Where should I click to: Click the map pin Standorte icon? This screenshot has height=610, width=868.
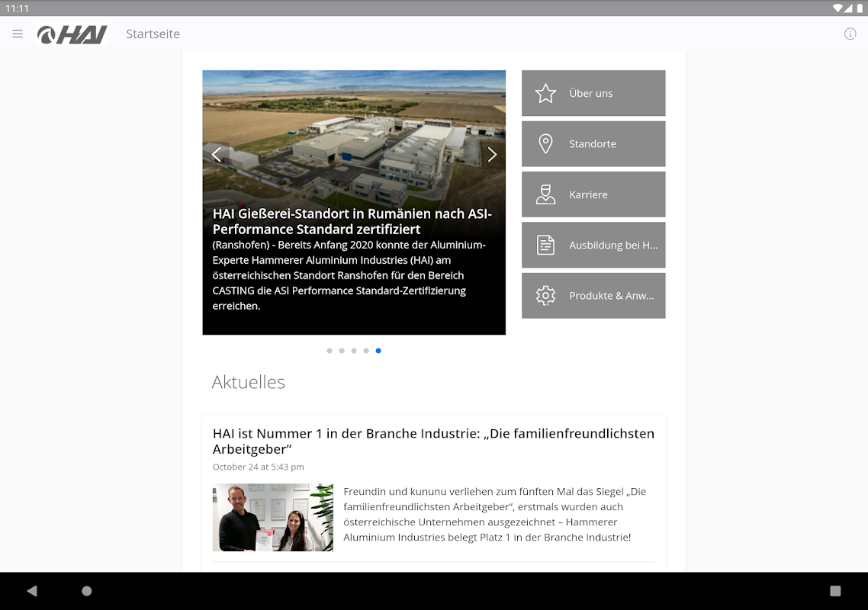coord(545,144)
